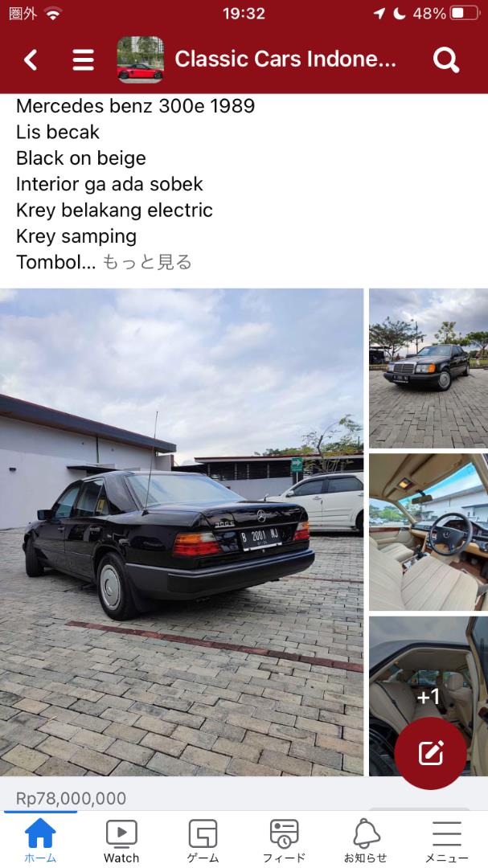Open お知らせ notifications bell
488x868 pixels.
tap(366, 841)
